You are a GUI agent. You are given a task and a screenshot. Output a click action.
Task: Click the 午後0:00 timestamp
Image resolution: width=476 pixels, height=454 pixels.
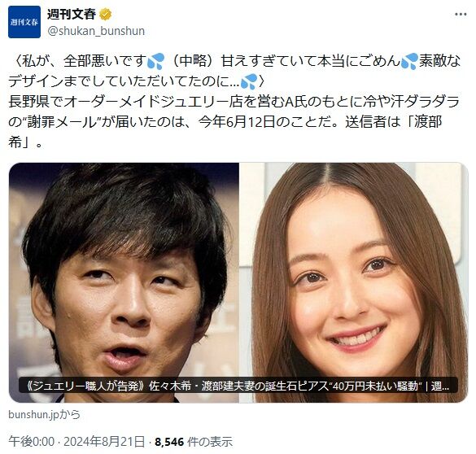coord(32,442)
